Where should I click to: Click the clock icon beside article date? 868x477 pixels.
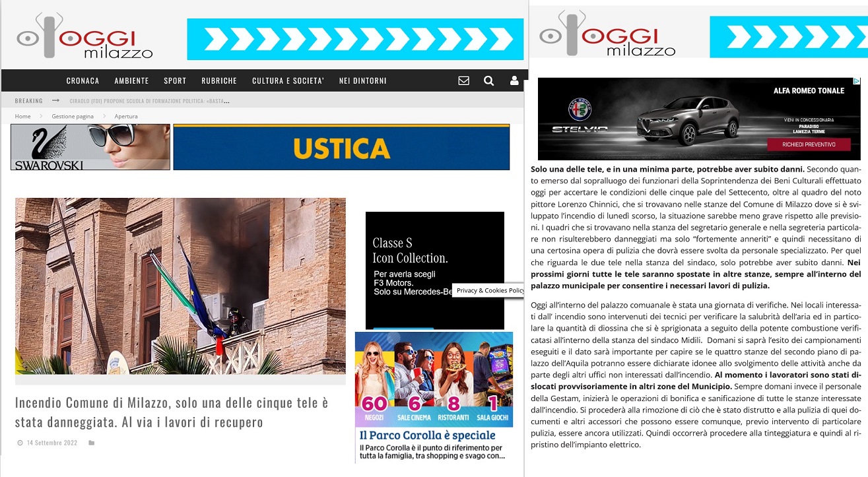pyautogui.click(x=20, y=443)
